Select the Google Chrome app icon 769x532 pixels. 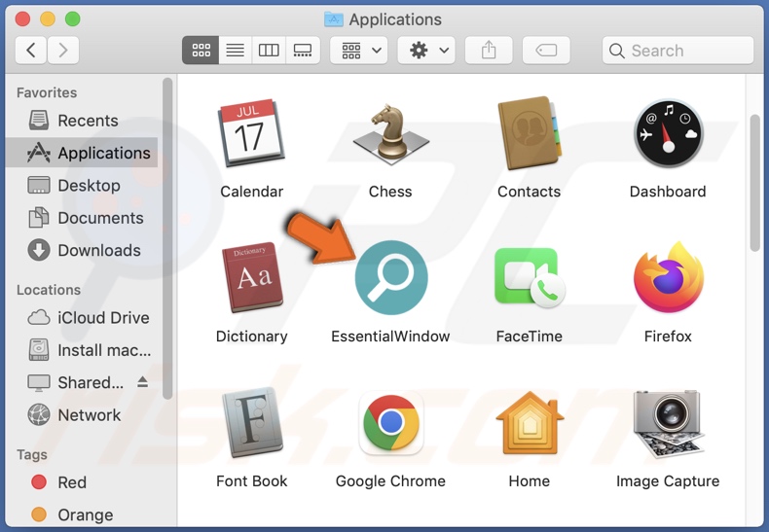(x=391, y=422)
